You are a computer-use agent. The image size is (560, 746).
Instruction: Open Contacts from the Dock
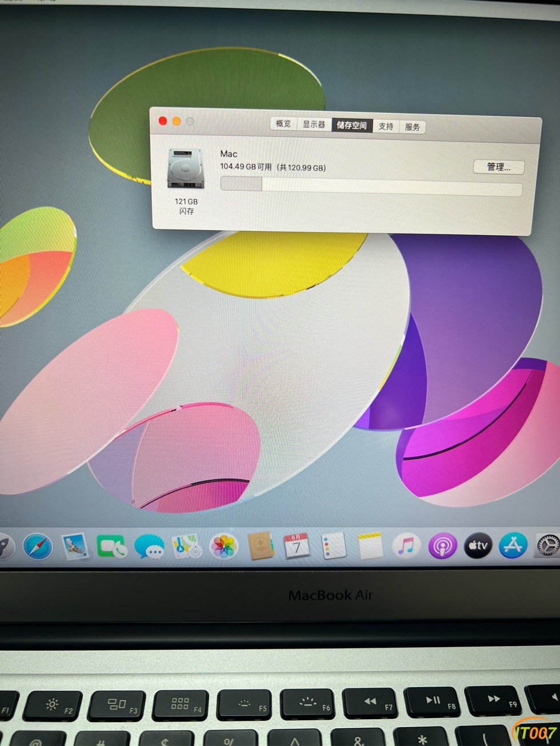pyautogui.click(x=261, y=547)
